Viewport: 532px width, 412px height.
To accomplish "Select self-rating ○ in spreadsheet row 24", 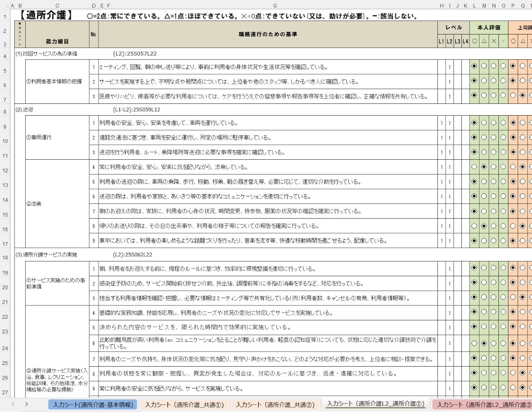I will [x=474, y=343].
